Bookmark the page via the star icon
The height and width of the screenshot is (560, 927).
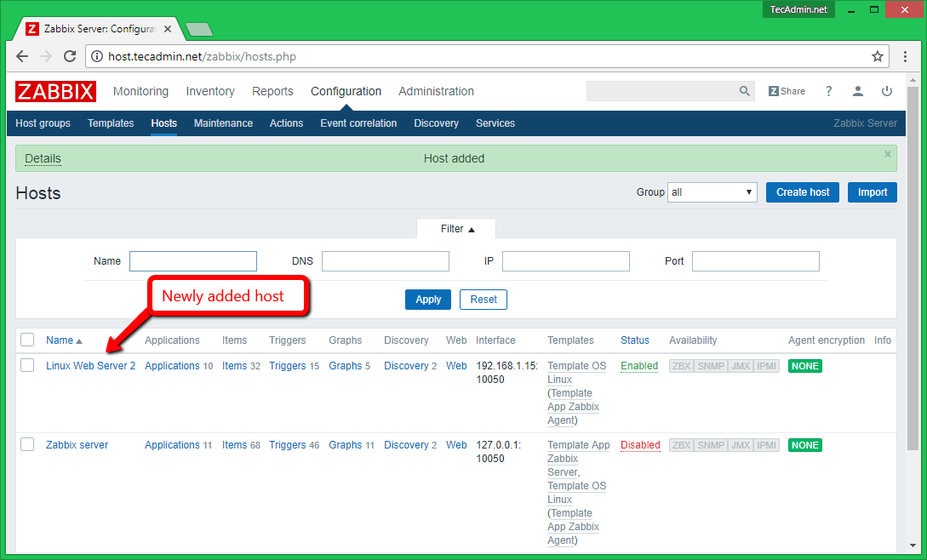877,56
